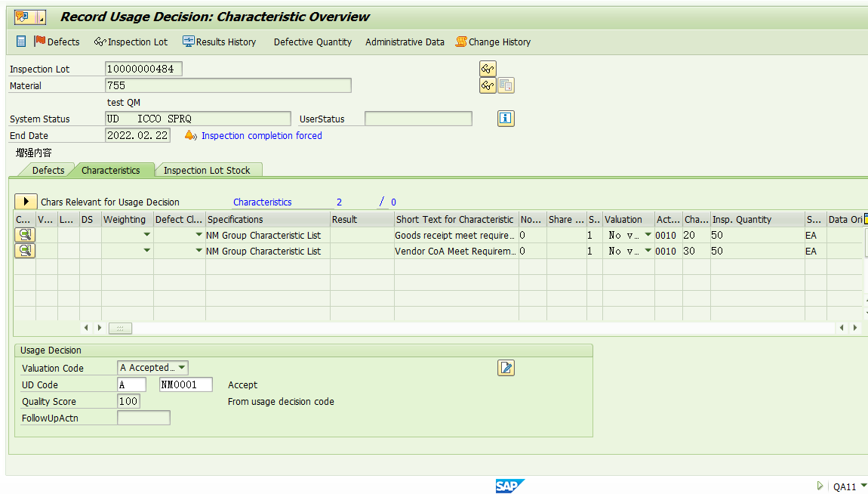Open the Inspection completion forced link
868x494 pixels.
click(x=261, y=136)
